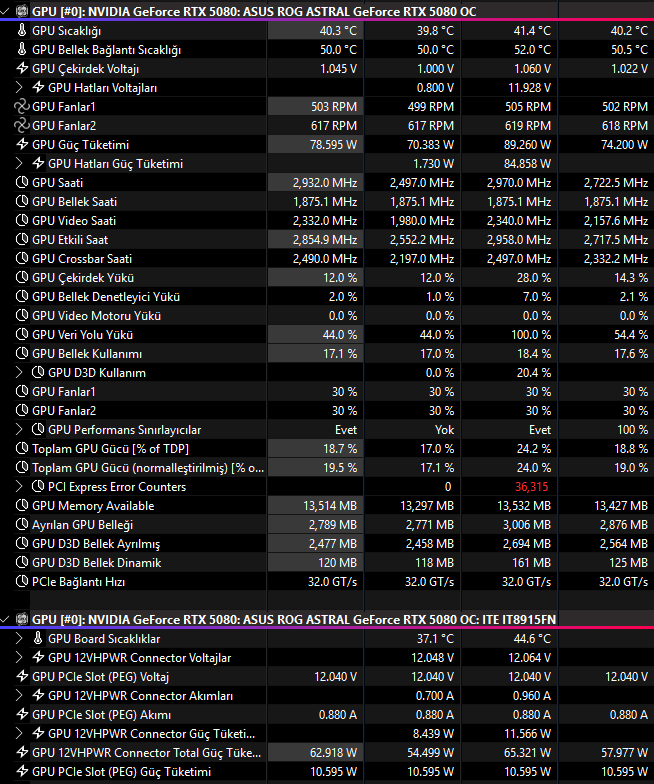Click the clock icon of GPU Etkili Saat
Screen dimensions: 654x784
click(x=22, y=240)
